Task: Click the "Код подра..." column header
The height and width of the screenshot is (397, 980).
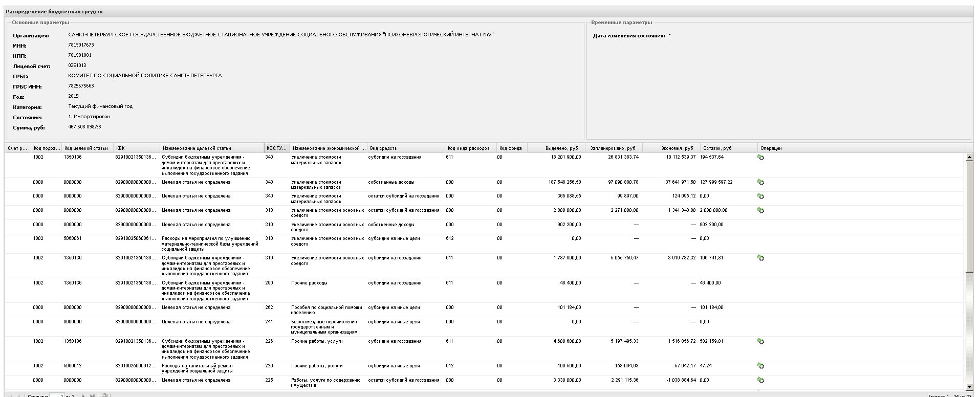Action: (x=47, y=148)
